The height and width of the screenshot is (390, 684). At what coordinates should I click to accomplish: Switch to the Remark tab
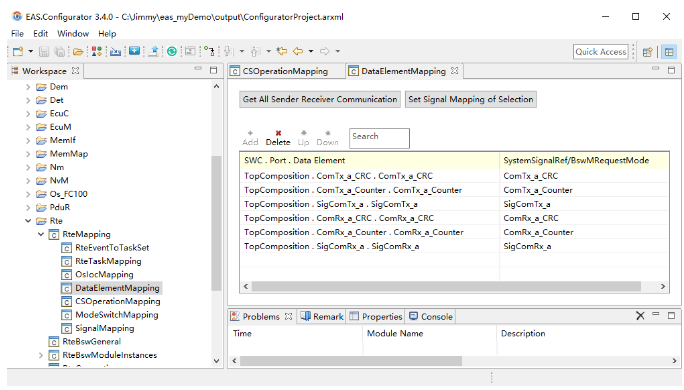[322, 317]
